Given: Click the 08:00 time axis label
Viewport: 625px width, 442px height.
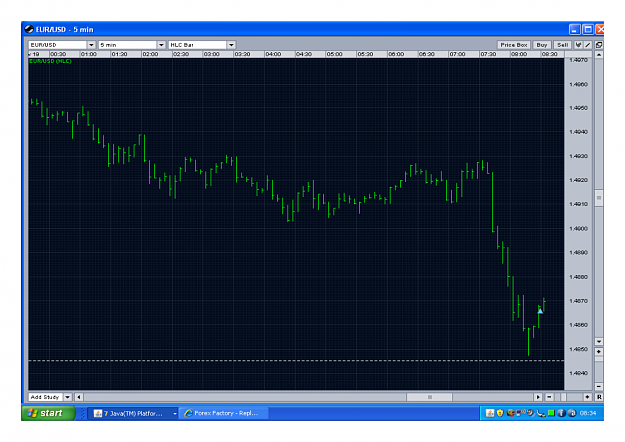Looking at the screenshot, I should (519, 54).
